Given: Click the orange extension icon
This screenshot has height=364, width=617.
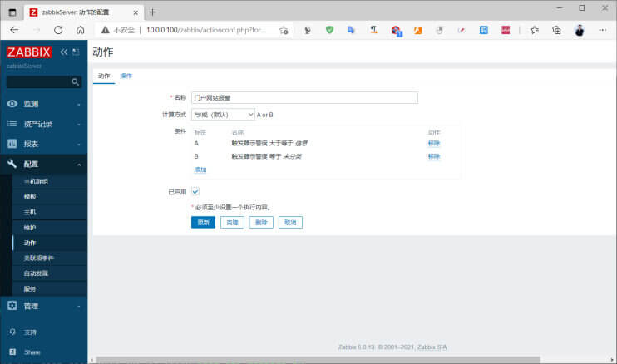Looking at the screenshot, I should [417, 30].
